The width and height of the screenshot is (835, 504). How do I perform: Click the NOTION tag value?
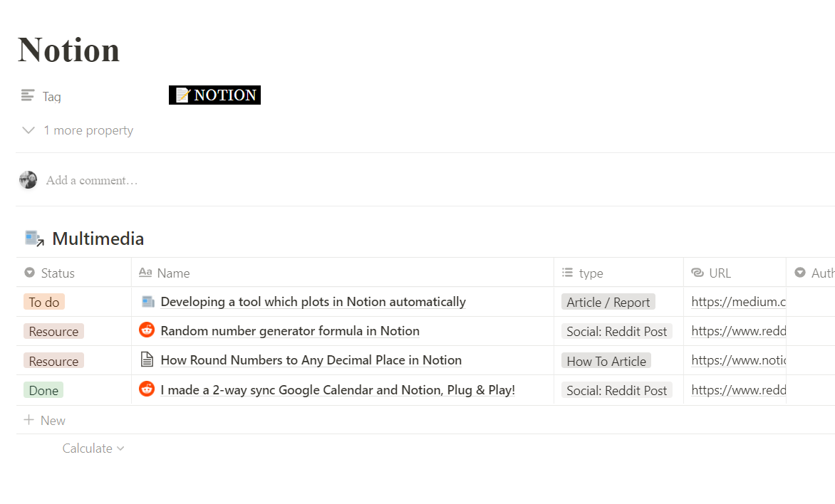point(214,95)
